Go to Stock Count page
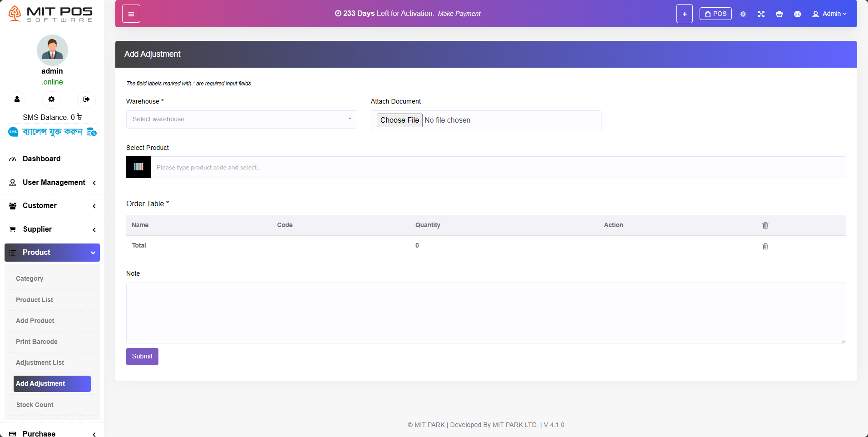Image resolution: width=868 pixels, height=437 pixels. (35, 405)
